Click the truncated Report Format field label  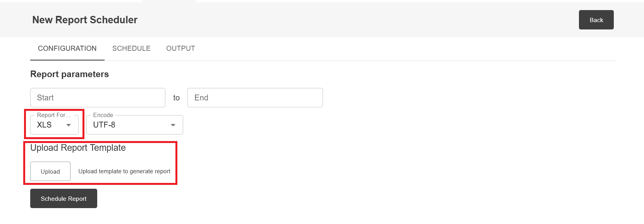(x=53, y=115)
